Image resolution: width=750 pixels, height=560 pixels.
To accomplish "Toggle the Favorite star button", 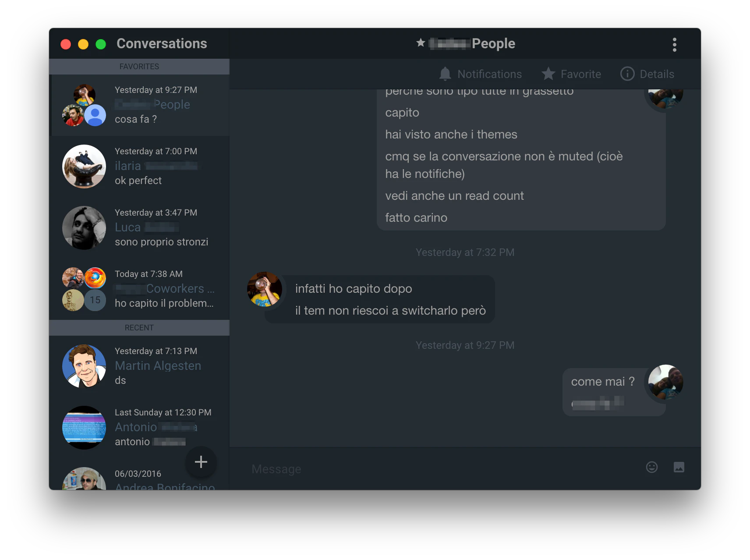I will 571,74.
